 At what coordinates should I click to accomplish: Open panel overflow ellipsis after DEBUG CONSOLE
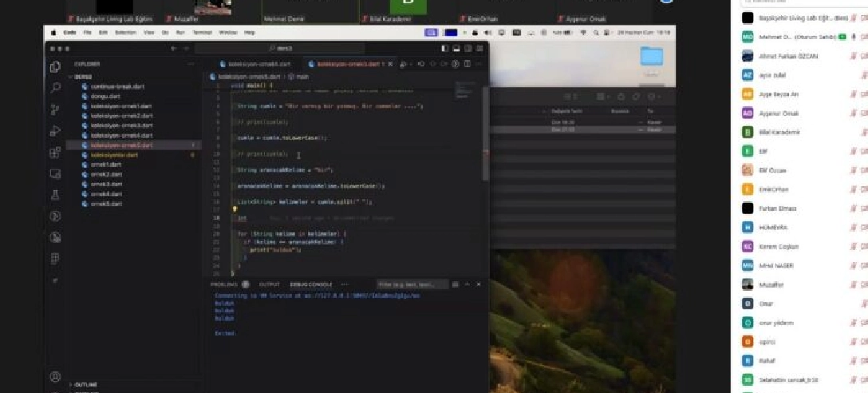[x=345, y=284]
